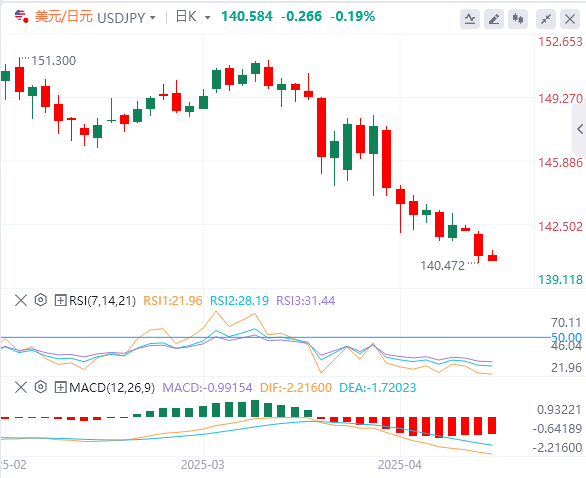Click the 2025-03 date axis label
The height and width of the screenshot is (478, 586).
click(x=203, y=465)
